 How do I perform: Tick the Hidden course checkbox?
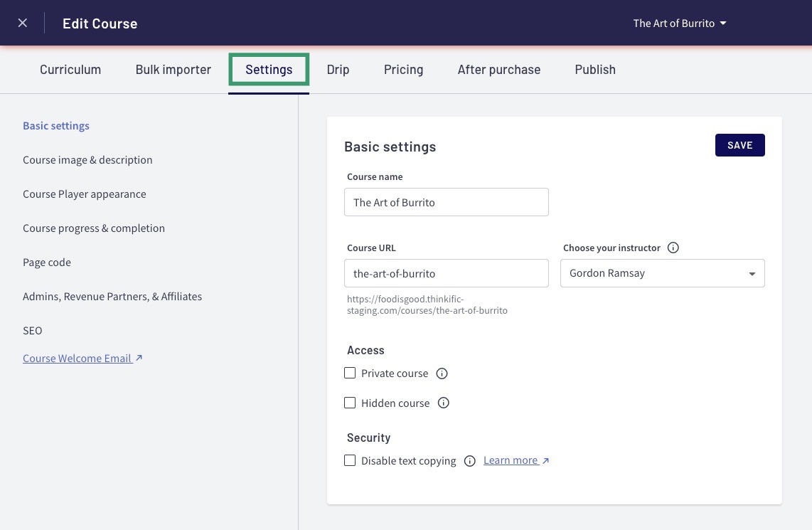[350, 403]
